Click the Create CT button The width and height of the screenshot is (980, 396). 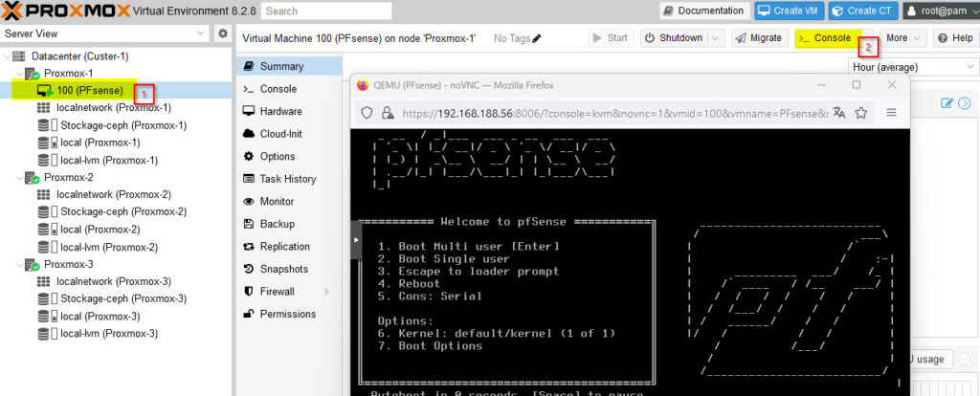pyautogui.click(x=864, y=11)
